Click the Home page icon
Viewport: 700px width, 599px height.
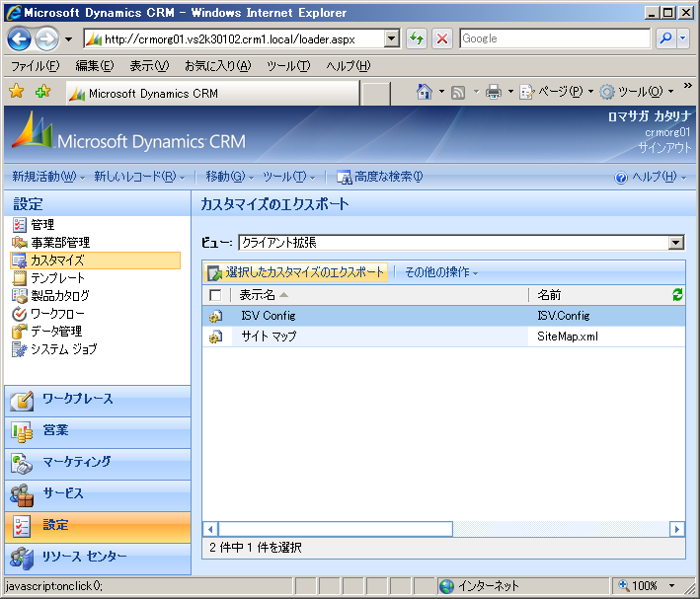click(x=425, y=92)
